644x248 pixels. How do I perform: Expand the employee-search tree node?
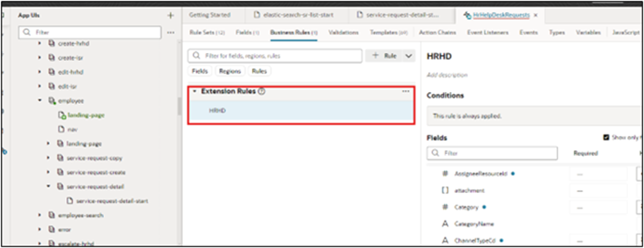(40, 216)
